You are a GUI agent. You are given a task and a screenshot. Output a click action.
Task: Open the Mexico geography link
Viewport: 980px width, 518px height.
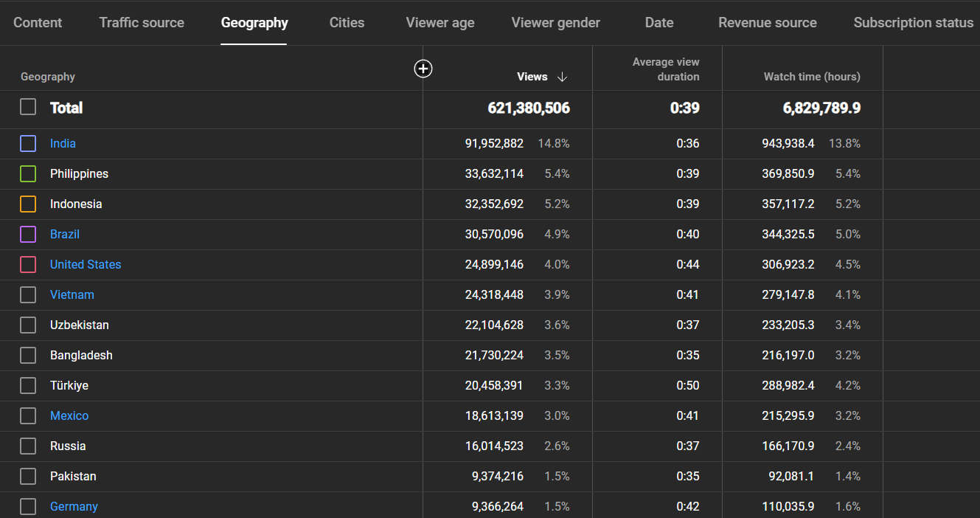point(69,415)
